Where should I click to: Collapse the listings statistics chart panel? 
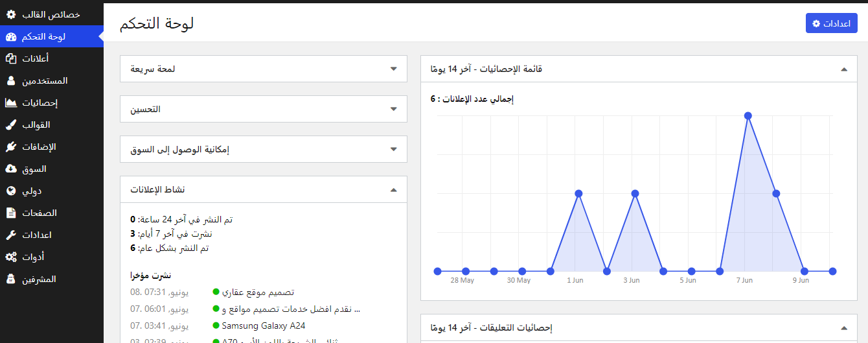(x=843, y=69)
